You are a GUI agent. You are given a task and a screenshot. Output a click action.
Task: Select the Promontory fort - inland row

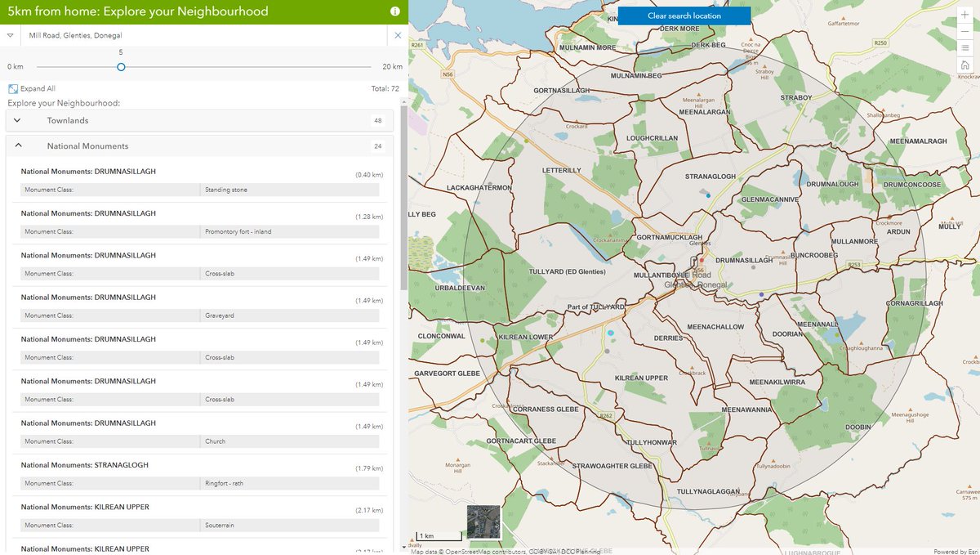tap(200, 231)
